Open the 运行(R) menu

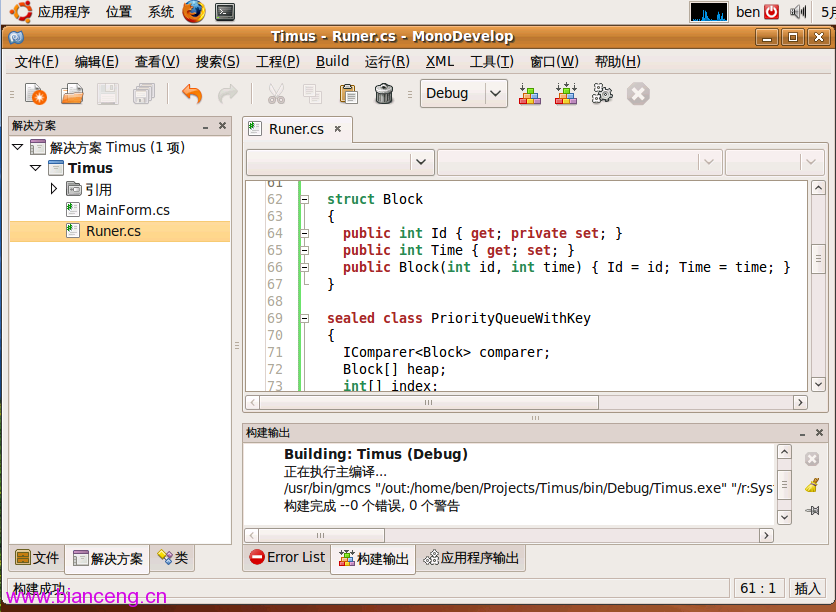[x=387, y=61]
